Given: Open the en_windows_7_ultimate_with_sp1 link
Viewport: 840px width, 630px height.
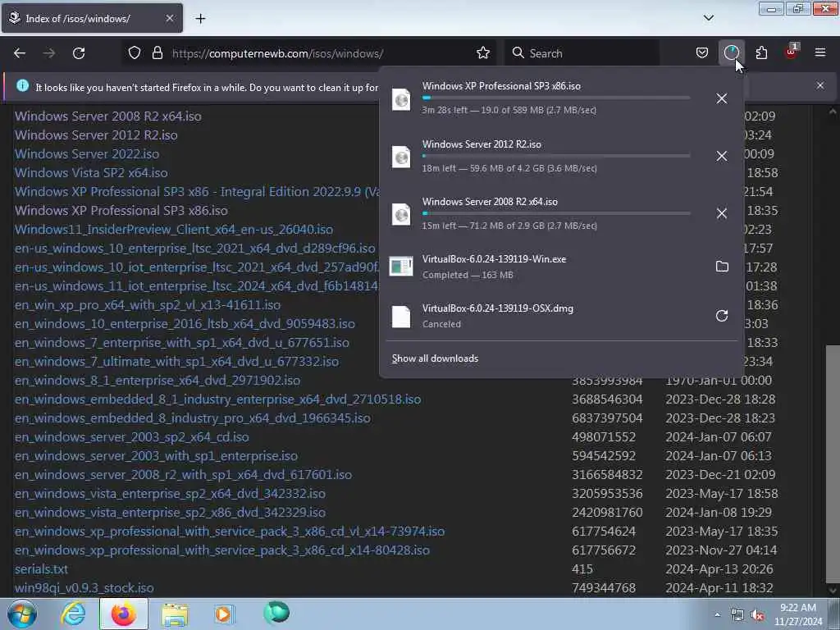Looking at the screenshot, I should pos(176,362).
